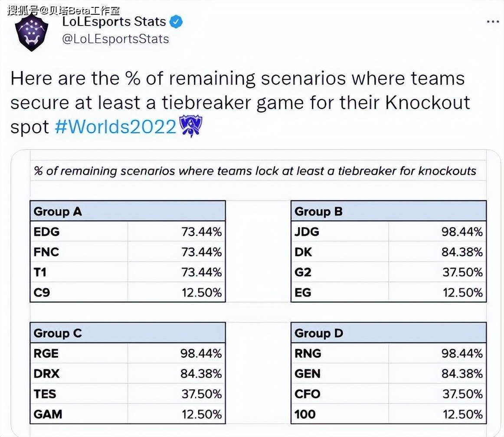Click the EDG team row

(x=128, y=232)
